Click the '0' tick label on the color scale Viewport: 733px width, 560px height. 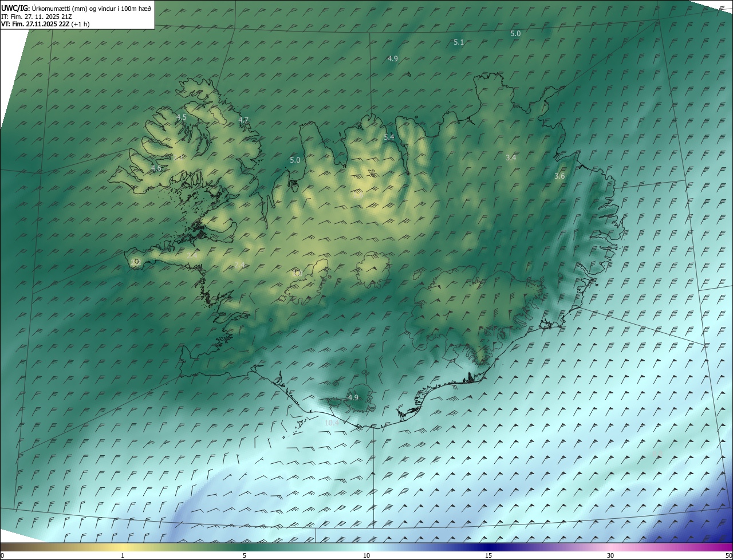click(2, 555)
